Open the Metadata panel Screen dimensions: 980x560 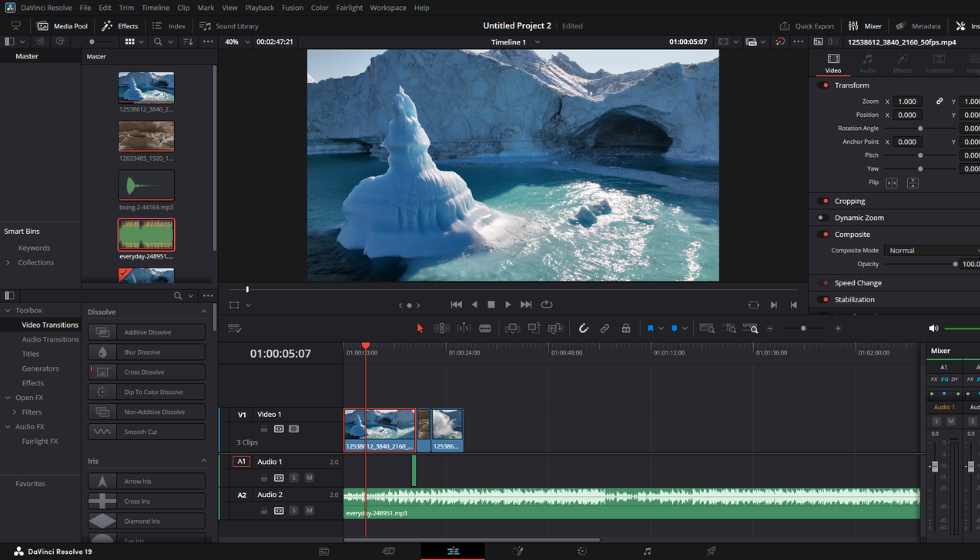click(918, 26)
